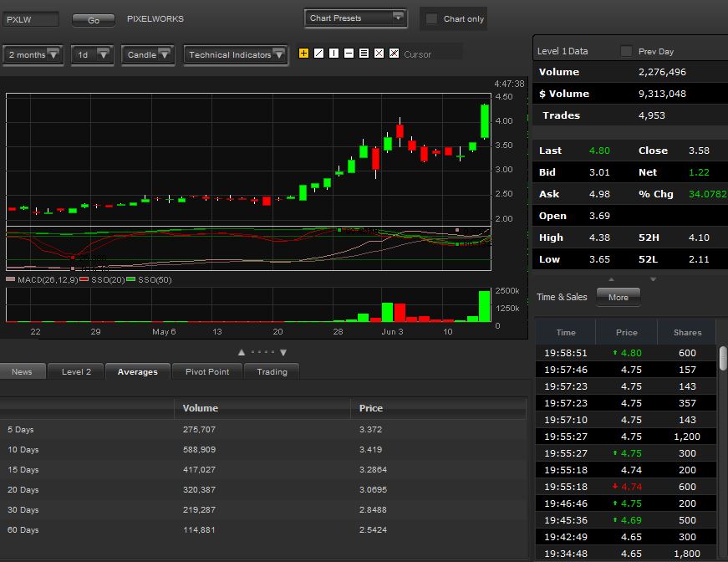Image resolution: width=728 pixels, height=562 pixels.
Task: Click the Bid value 3.01
Action: (599, 172)
